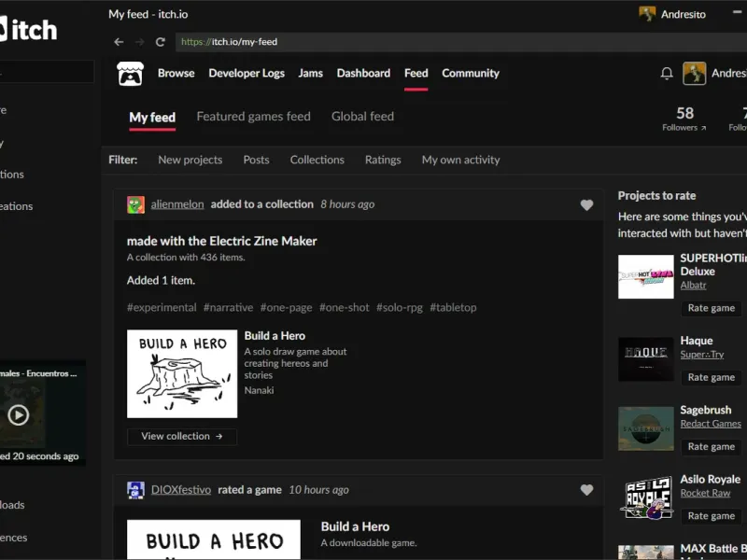Switch to the My feed tab
Screen dimensions: 747x560
[x=152, y=118]
